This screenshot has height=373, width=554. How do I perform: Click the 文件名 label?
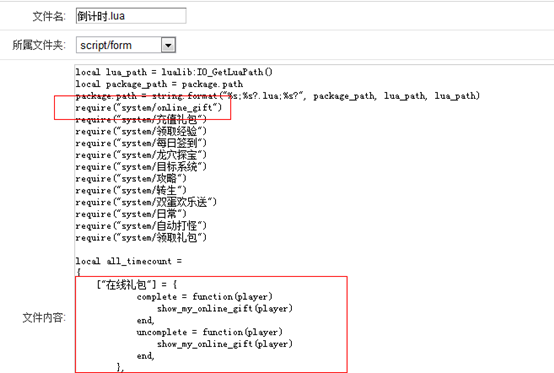click(49, 16)
